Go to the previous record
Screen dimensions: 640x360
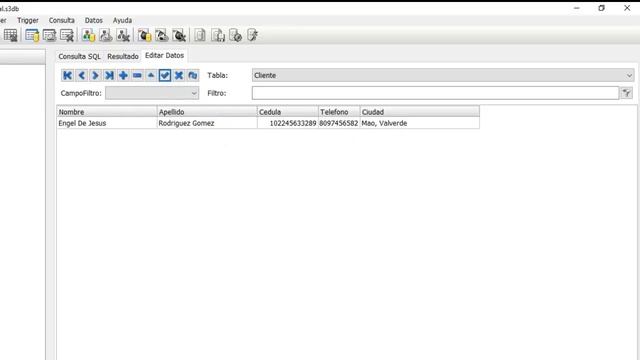(x=81, y=75)
